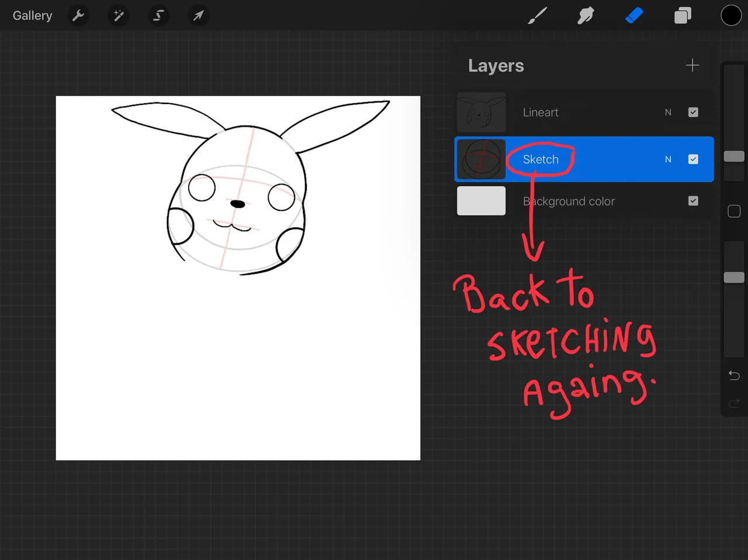Image resolution: width=748 pixels, height=560 pixels.
Task: Activate the Transform arrow tool
Action: click(199, 16)
